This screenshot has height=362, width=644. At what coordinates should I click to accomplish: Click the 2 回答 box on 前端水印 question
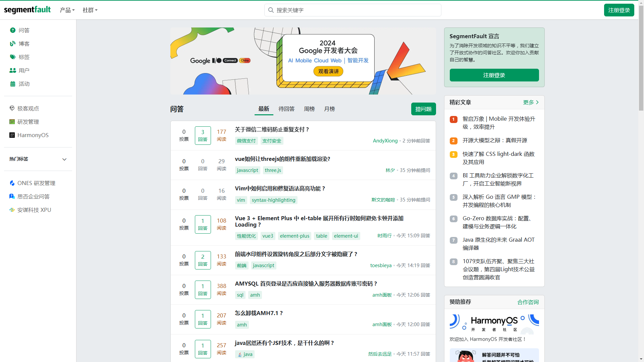coord(203,260)
